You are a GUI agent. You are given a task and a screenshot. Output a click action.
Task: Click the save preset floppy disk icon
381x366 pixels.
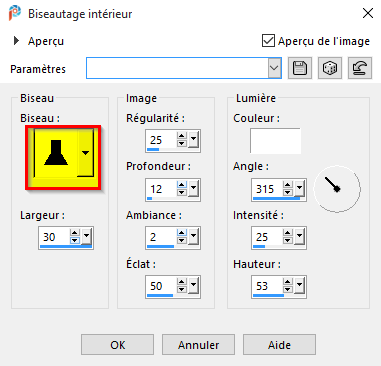(300, 68)
